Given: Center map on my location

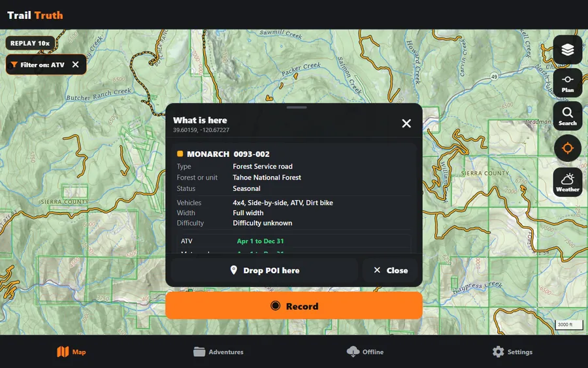Looking at the screenshot, I should [567, 148].
